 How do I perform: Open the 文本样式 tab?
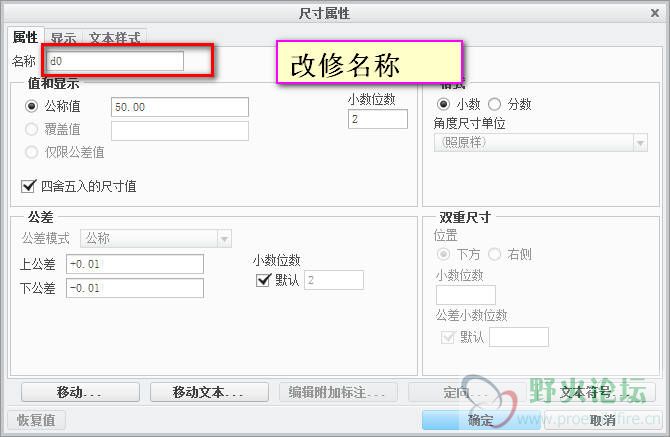pyautogui.click(x=115, y=38)
